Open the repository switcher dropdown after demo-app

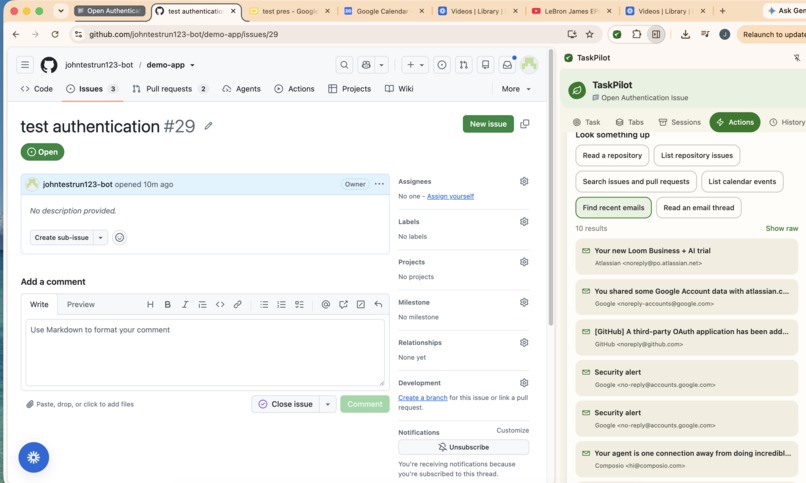pos(192,65)
